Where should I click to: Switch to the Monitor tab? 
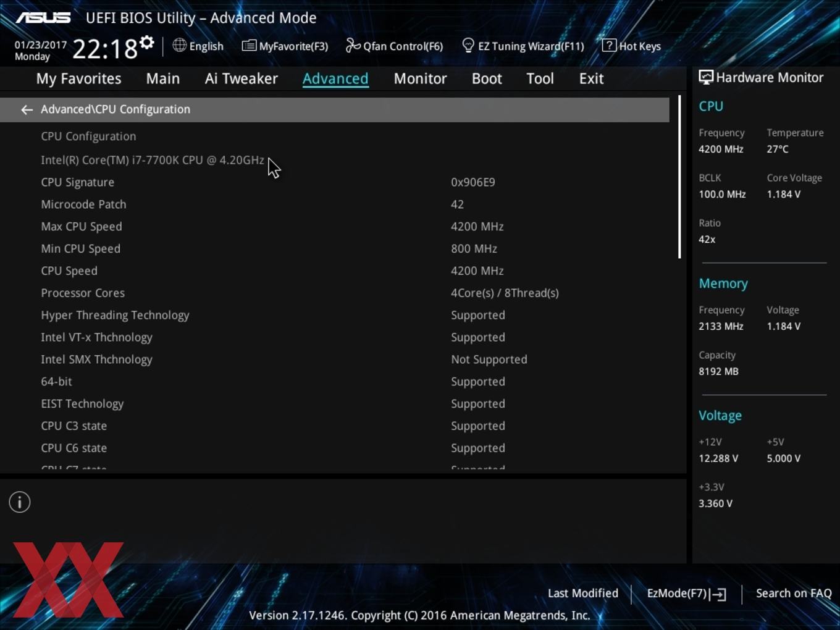(x=420, y=78)
